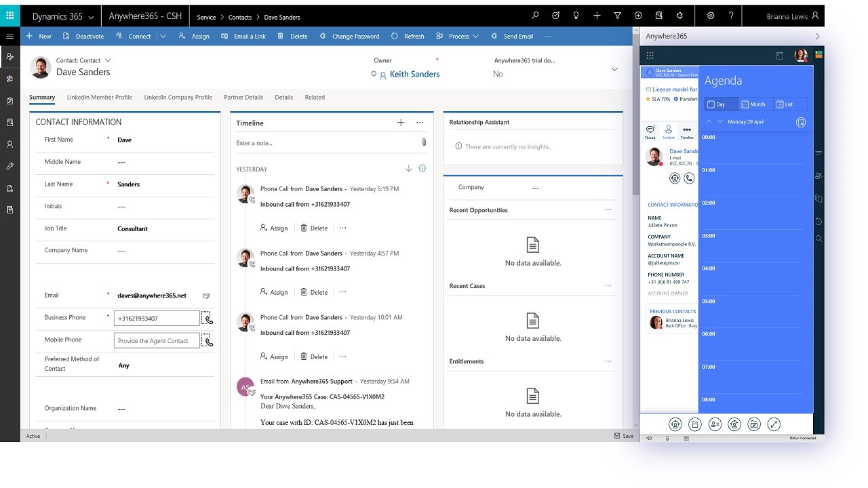Image resolution: width=868 pixels, height=488 pixels.
Task: Click the timeline sort arrow next to YESTERDAY
Action: pos(408,169)
